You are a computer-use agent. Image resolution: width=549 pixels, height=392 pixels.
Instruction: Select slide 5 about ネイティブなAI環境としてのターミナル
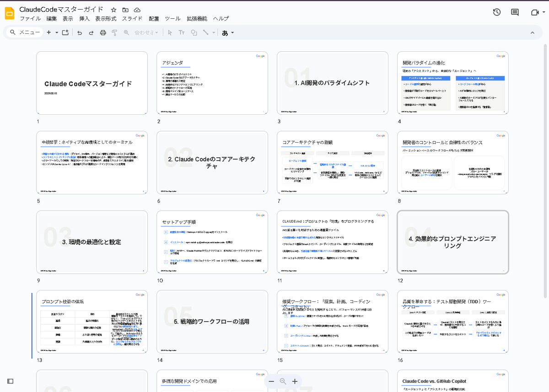click(x=92, y=162)
